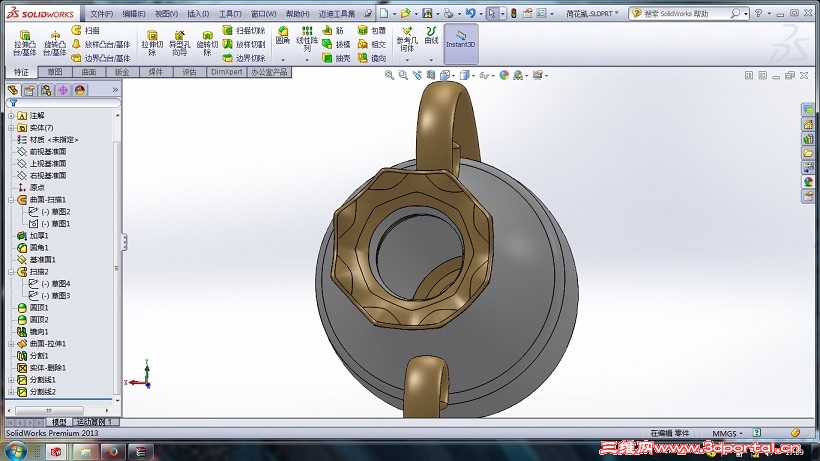Screen dimensions: 820x461
Task: Select the Revolved Boss/Base (旋转凸台/基体) tool
Action: [54, 43]
